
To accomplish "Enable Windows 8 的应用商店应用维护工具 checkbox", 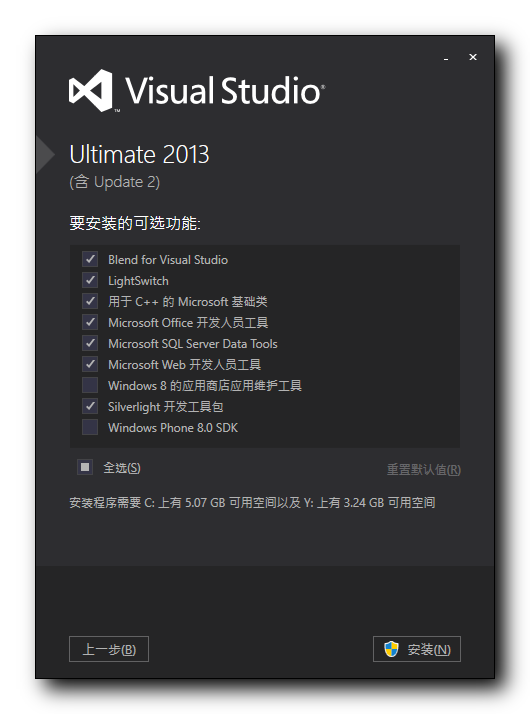I will click(90, 385).
